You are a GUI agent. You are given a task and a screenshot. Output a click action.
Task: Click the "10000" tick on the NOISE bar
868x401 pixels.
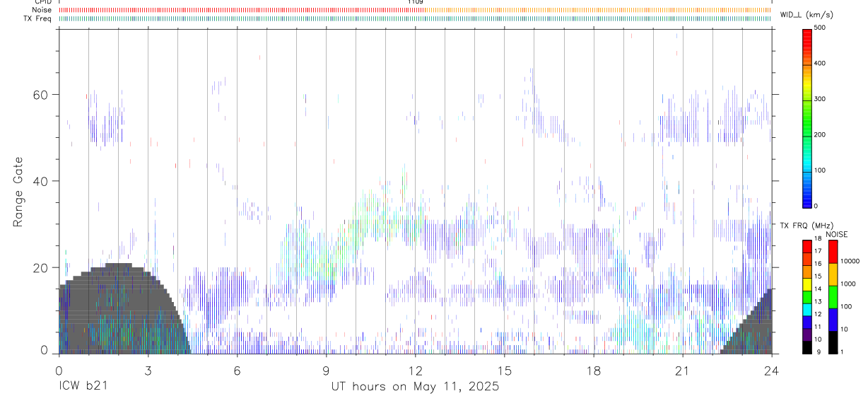pyautogui.click(x=850, y=261)
